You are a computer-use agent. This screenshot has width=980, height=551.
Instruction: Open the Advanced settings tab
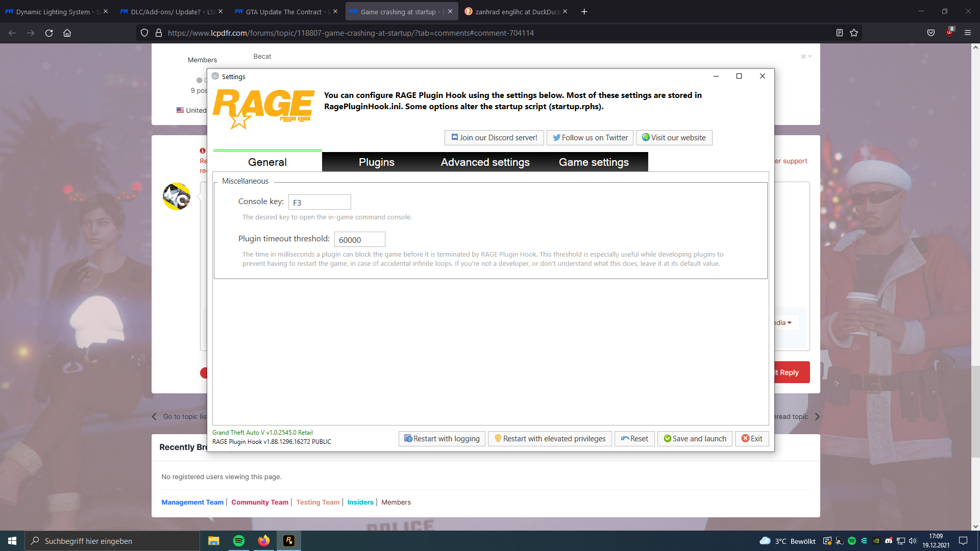[x=485, y=162]
